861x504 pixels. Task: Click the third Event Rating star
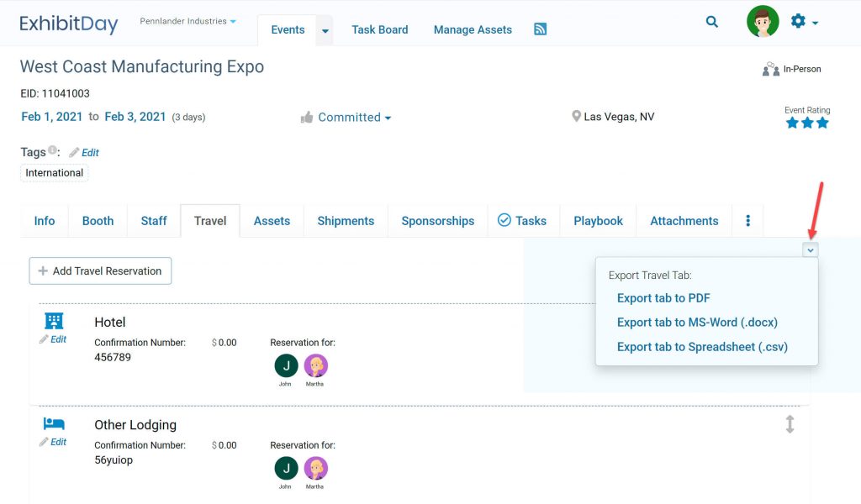pyautogui.click(x=821, y=121)
